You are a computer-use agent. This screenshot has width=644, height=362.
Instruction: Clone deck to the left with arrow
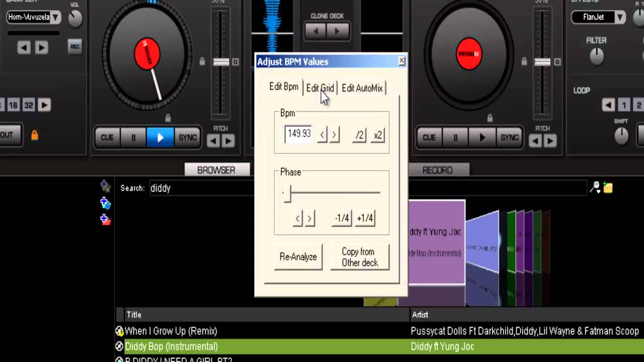pos(316,31)
